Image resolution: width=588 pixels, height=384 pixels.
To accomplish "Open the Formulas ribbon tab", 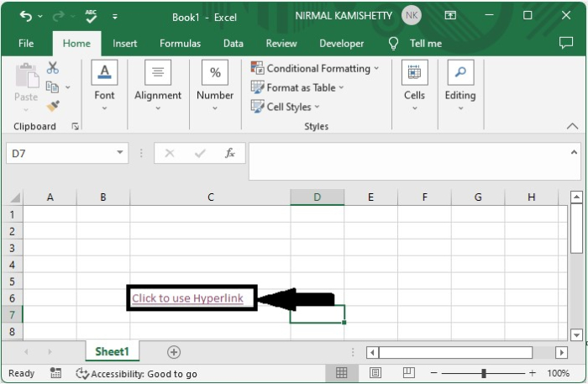I will 180,43.
